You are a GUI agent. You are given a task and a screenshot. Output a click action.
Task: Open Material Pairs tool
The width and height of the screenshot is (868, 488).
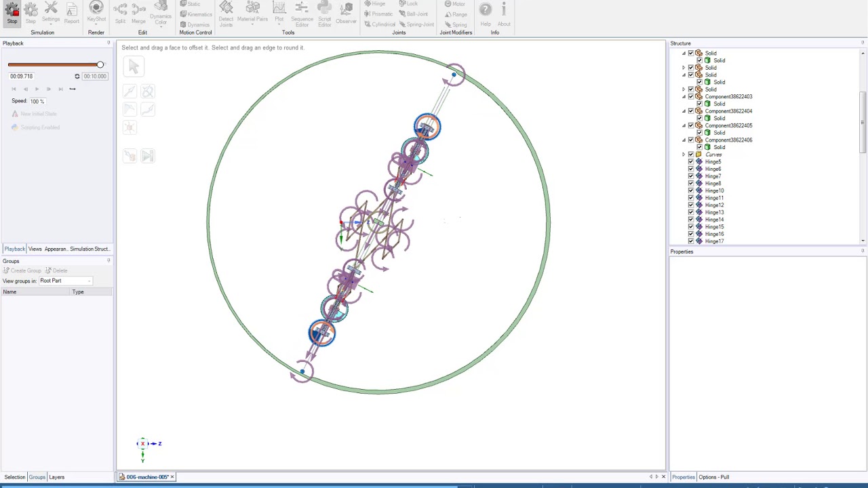pos(252,14)
